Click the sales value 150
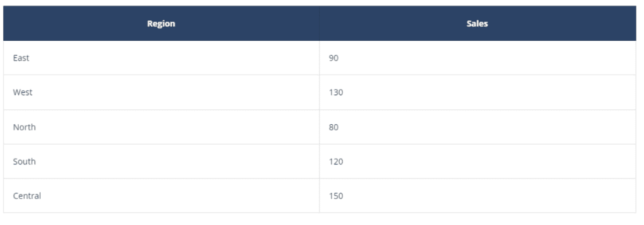 (x=336, y=196)
